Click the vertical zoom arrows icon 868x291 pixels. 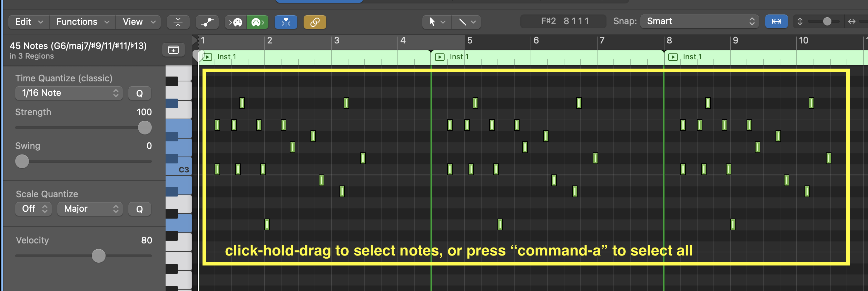[800, 21]
